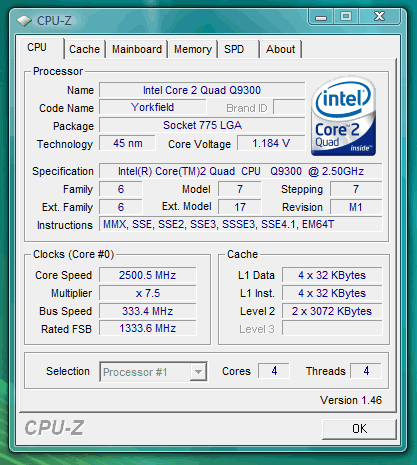Viewport: 417px width, 465px height.
Task: Click the empty Brand ID field
Action: coord(289,107)
